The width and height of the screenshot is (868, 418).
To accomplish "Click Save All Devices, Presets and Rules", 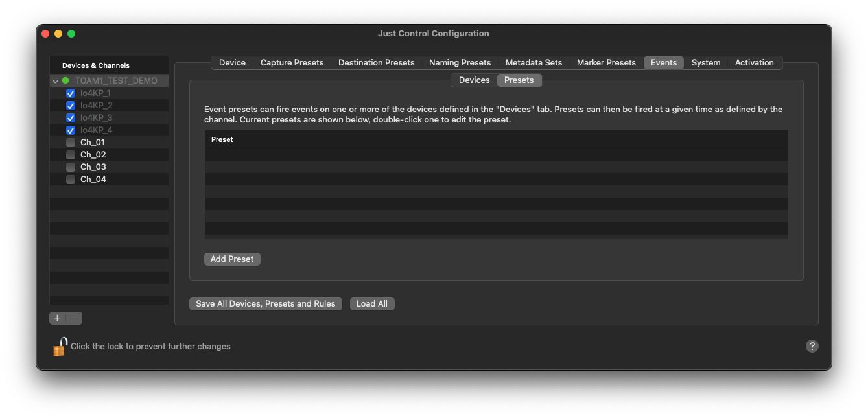I will [x=266, y=304].
